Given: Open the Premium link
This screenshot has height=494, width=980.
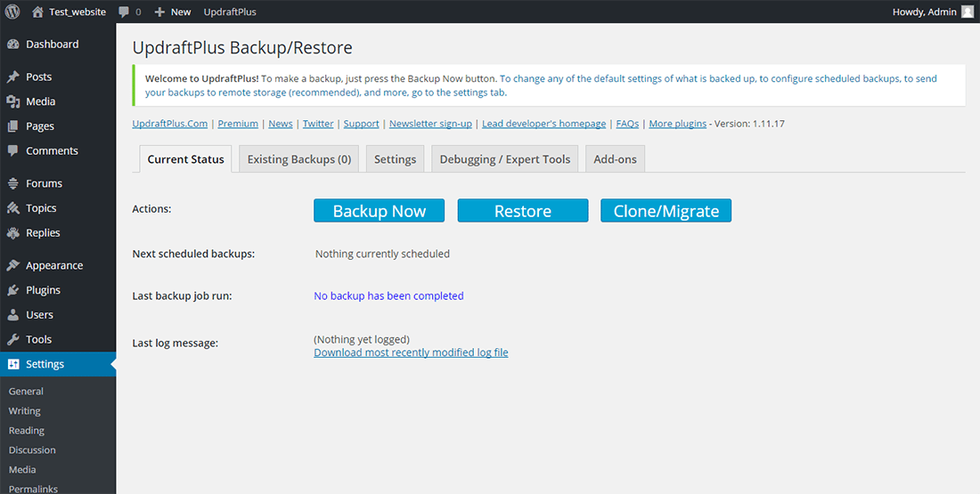Looking at the screenshot, I should [238, 124].
